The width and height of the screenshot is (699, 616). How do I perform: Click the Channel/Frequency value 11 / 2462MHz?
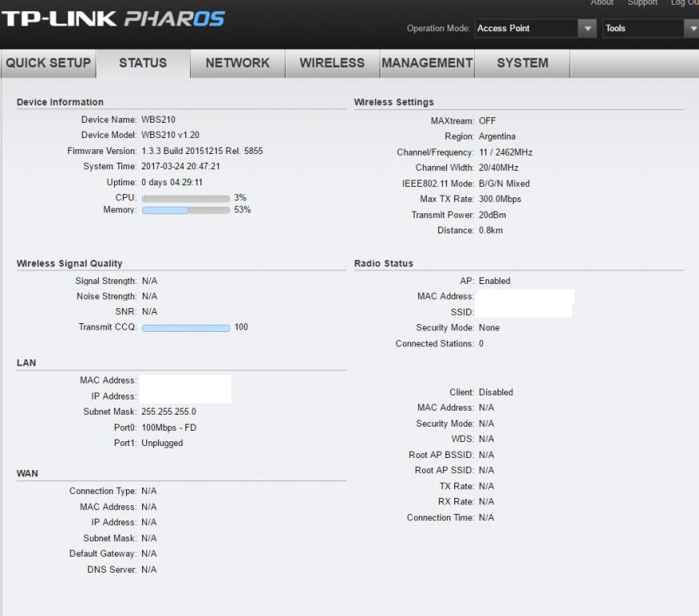click(x=506, y=152)
